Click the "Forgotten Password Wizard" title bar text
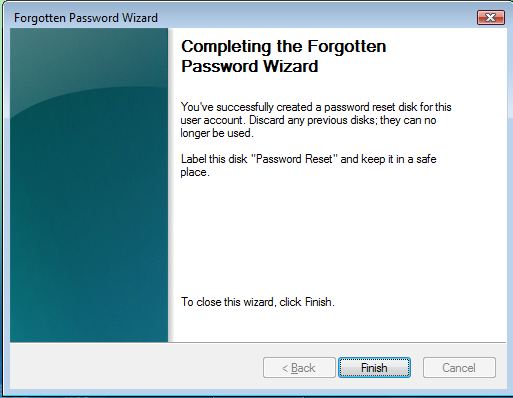 pyautogui.click(x=86, y=18)
